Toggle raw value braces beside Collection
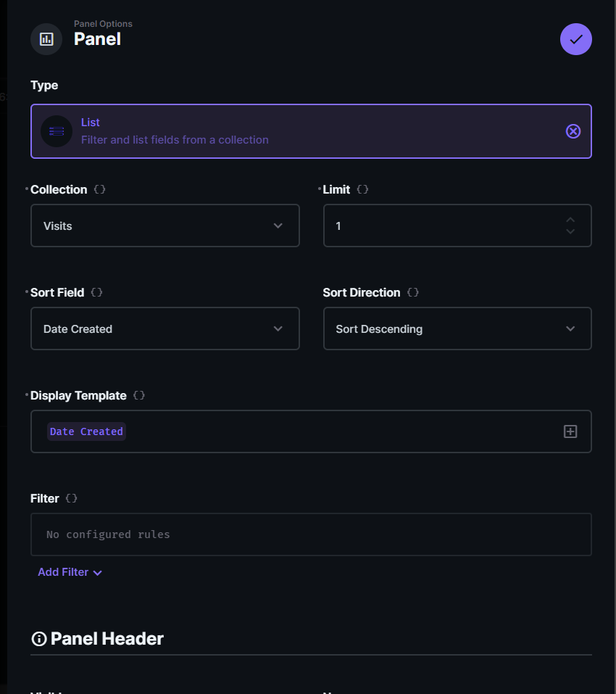This screenshot has height=694, width=616. (x=100, y=189)
